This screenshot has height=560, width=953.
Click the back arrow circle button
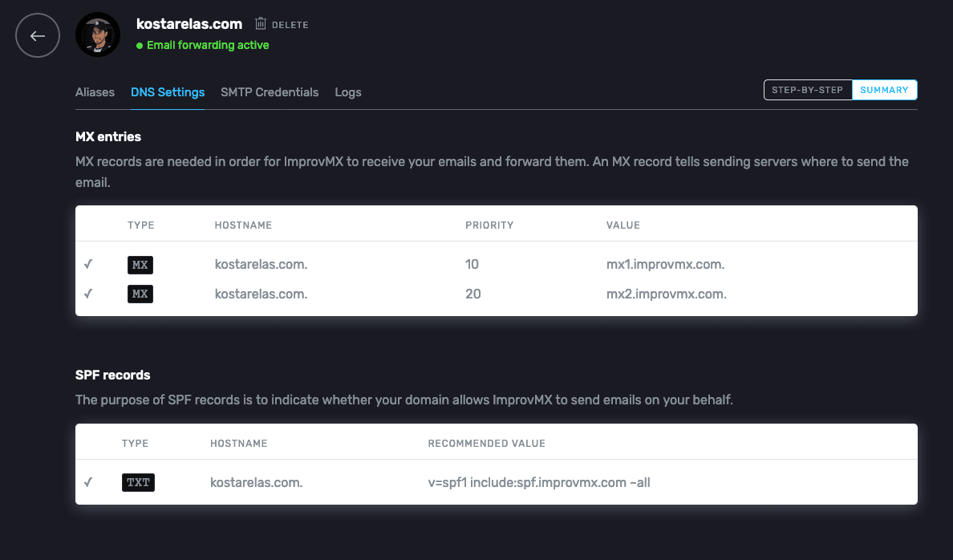click(x=38, y=36)
